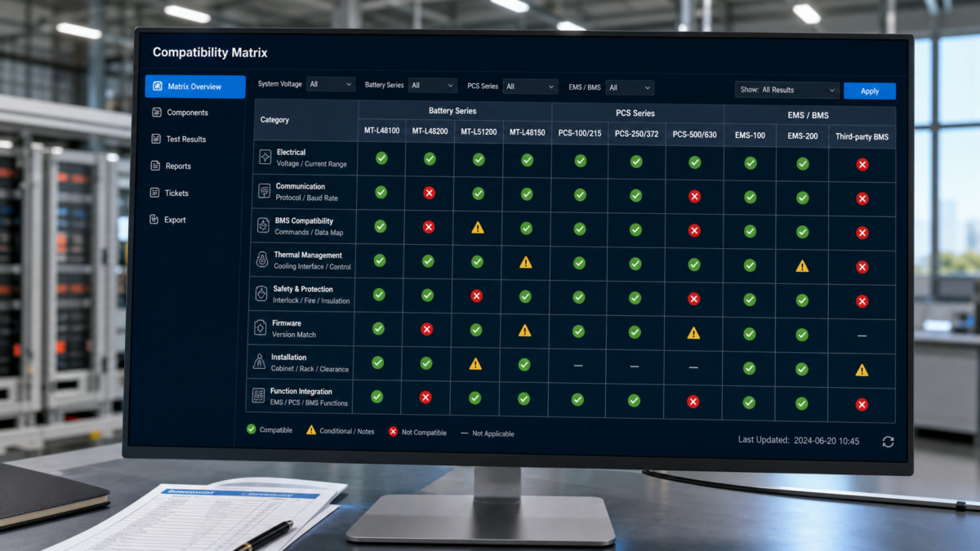Click Thermal Management warning icon under EMS-200
Screen dimensions: 980x551
(x=802, y=266)
